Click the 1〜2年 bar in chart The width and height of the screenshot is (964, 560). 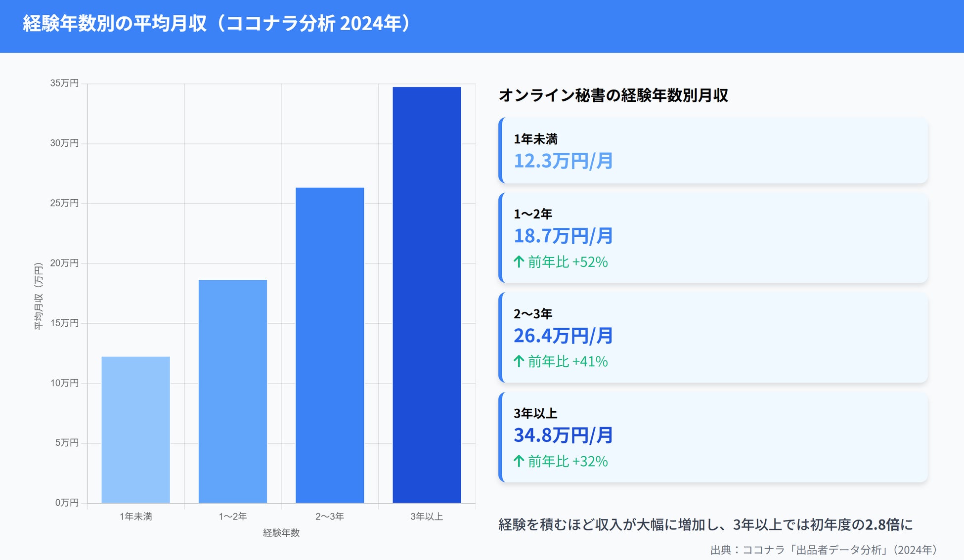232,391
